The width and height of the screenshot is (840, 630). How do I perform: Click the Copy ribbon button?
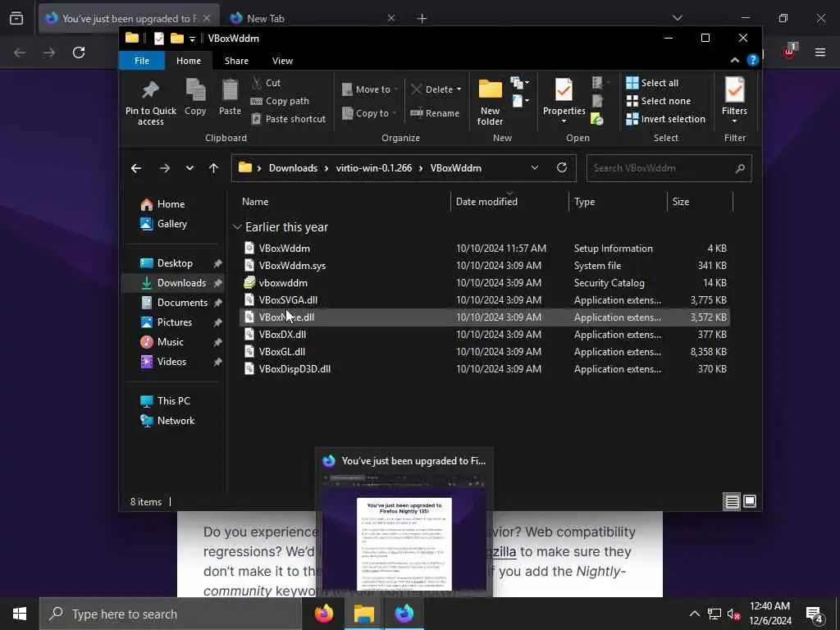tap(195, 97)
